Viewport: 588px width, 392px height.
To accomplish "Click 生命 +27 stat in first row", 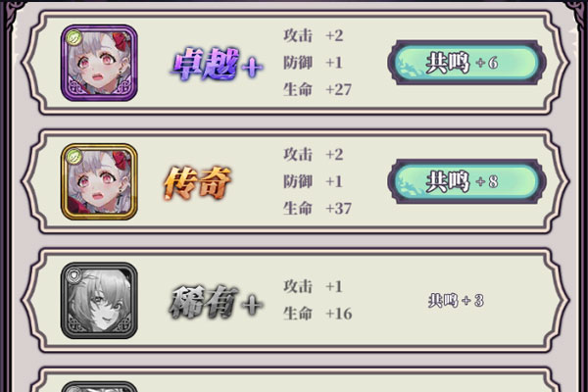I will pyautogui.click(x=318, y=89).
